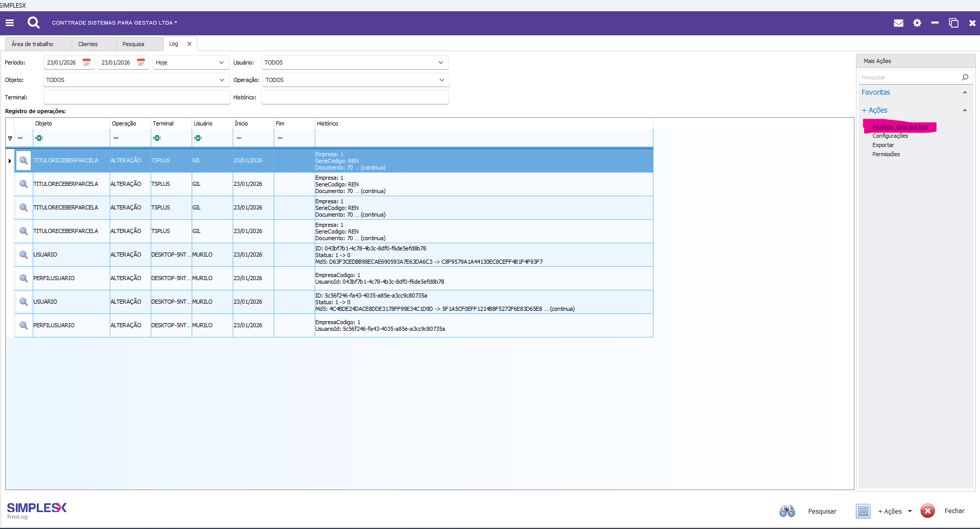This screenshot has width=980, height=529.
Task: View details of first TITULORECEBERPARCELA row
Action: point(24,160)
